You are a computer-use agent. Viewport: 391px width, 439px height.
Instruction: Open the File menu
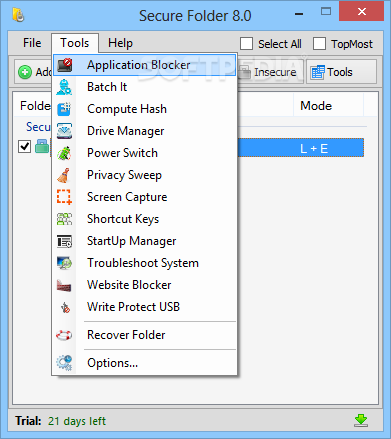pyautogui.click(x=32, y=43)
